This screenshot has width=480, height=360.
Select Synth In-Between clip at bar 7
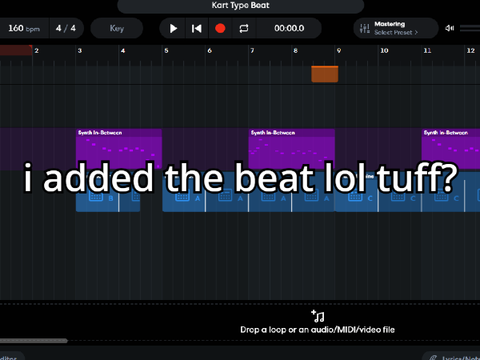[x=292, y=149]
